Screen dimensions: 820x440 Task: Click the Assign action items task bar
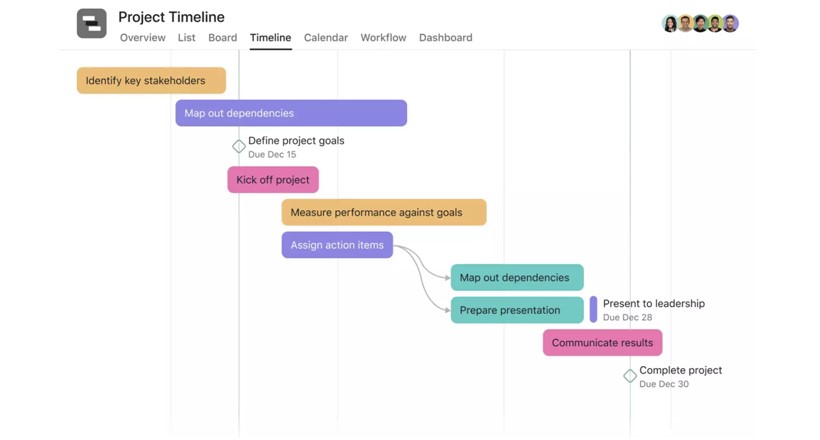point(337,245)
